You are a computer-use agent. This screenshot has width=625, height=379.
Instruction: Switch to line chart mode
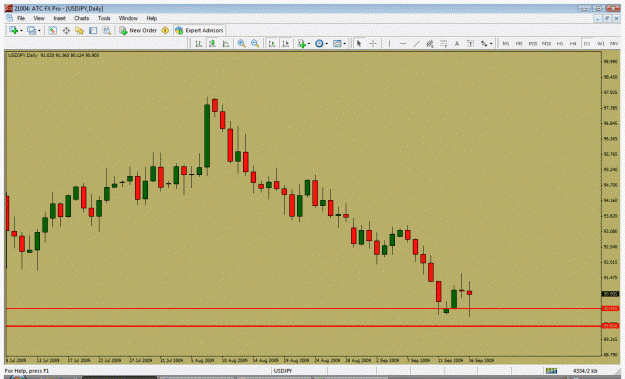coord(226,43)
